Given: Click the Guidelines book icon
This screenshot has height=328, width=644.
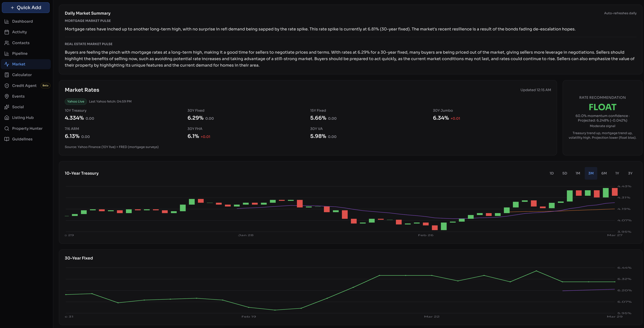Looking at the screenshot, I should click(x=7, y=139).
